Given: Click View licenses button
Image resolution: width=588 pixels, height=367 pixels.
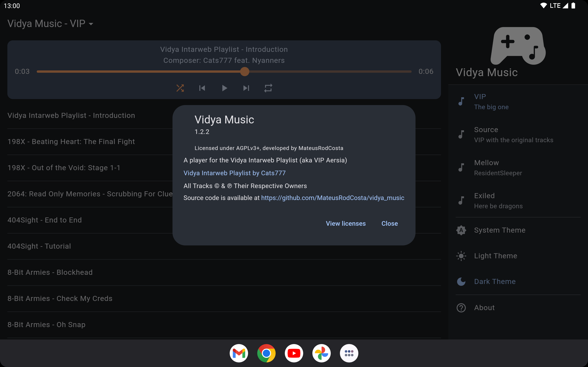Looking at the screenshot, I should pos(345,224).
